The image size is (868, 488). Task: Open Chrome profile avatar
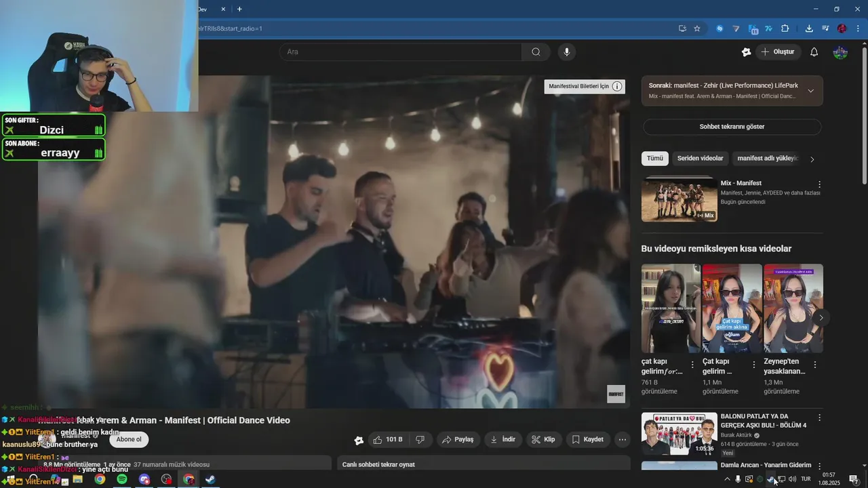(x=842, y=28)
